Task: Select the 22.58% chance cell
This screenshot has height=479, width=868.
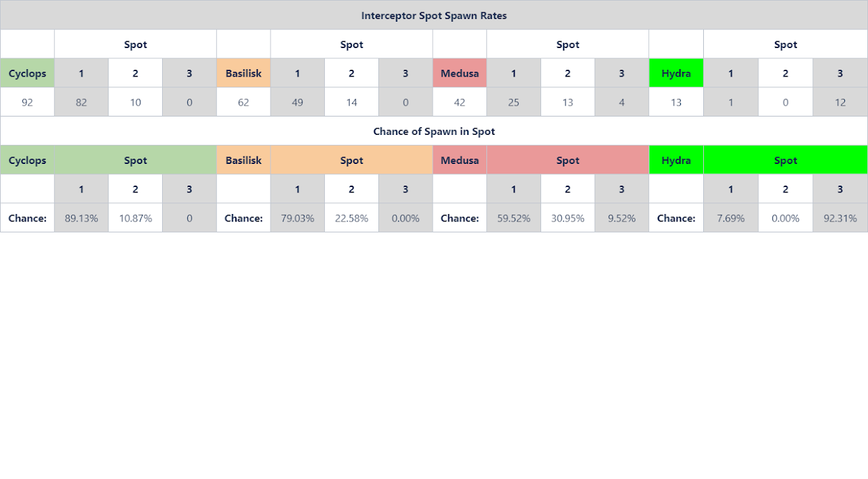Action: [x=351, y=218]
